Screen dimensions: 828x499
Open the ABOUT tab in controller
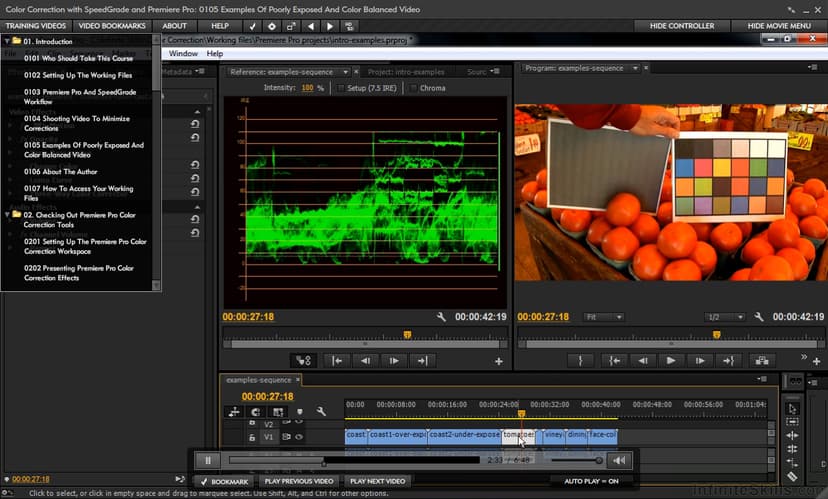point(174,26)
